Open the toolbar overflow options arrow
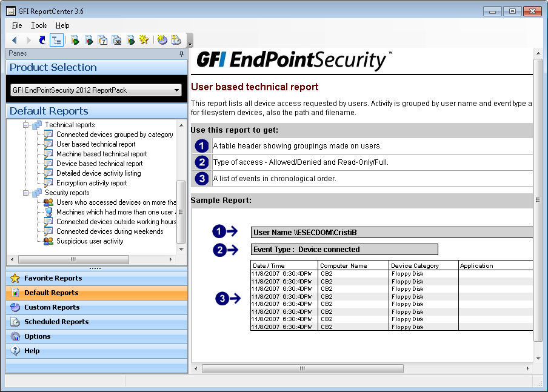The height and width of the screenshot is (392, 548). point(190,42)
